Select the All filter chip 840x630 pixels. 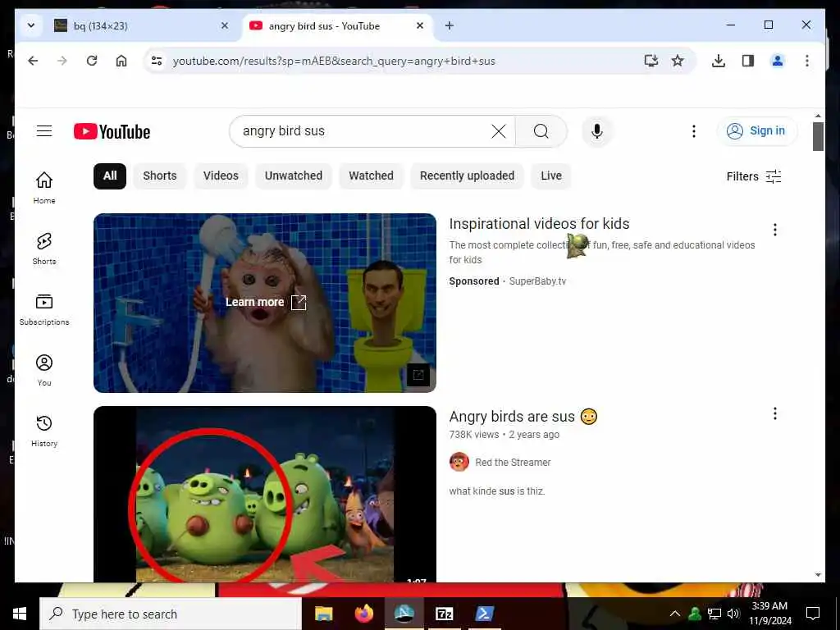(x=110, y=176)
